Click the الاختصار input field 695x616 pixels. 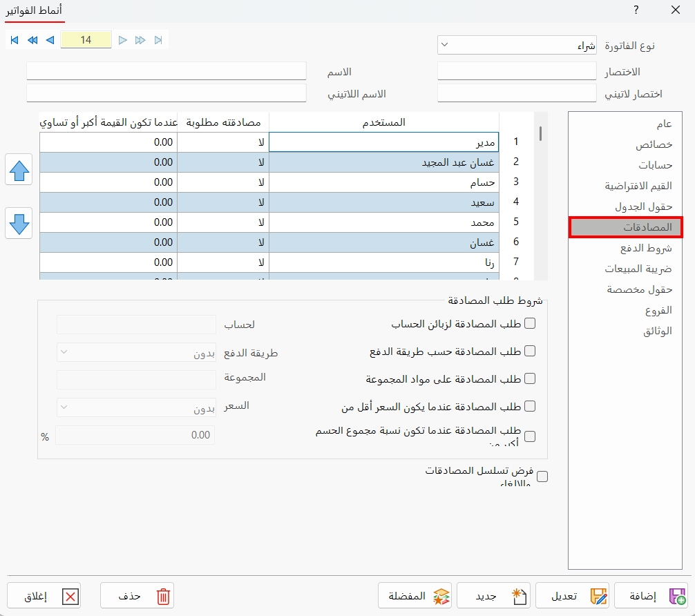tap(517, 71)
